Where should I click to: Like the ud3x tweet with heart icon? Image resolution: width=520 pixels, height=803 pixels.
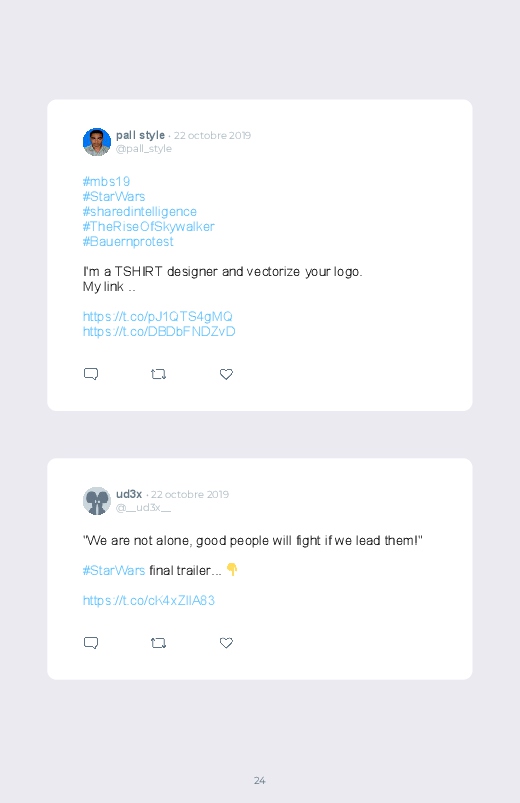226,643
